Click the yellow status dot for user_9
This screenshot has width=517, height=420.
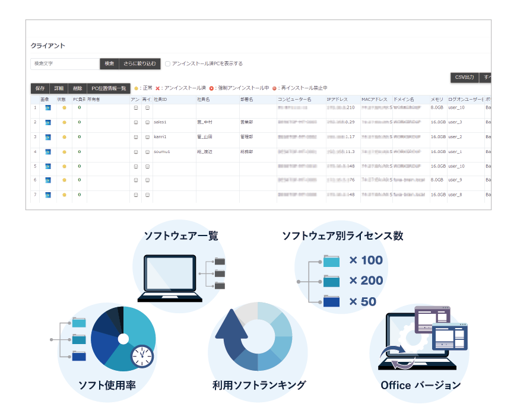(64, 180)
